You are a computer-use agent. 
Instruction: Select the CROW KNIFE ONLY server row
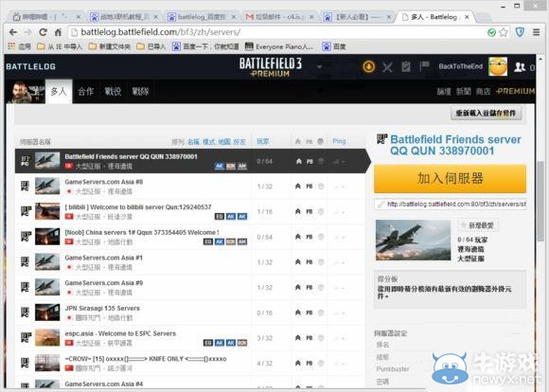click(x=191, y=363)
